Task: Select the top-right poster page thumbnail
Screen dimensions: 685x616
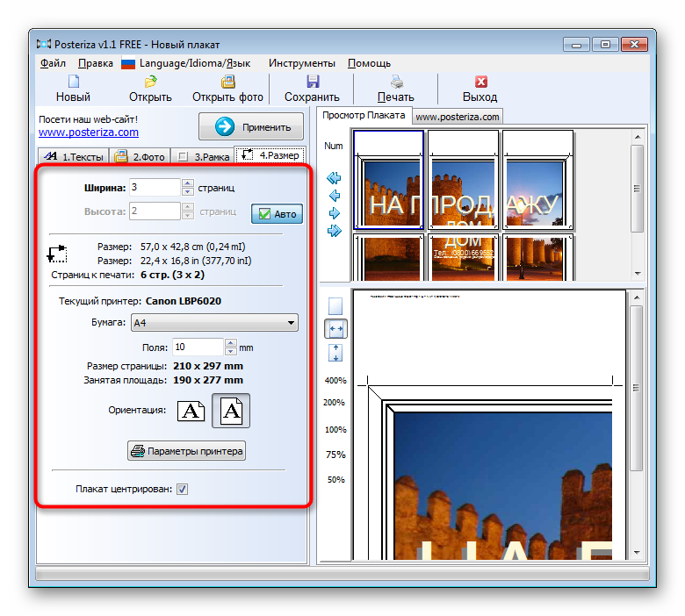Action: 537,179
